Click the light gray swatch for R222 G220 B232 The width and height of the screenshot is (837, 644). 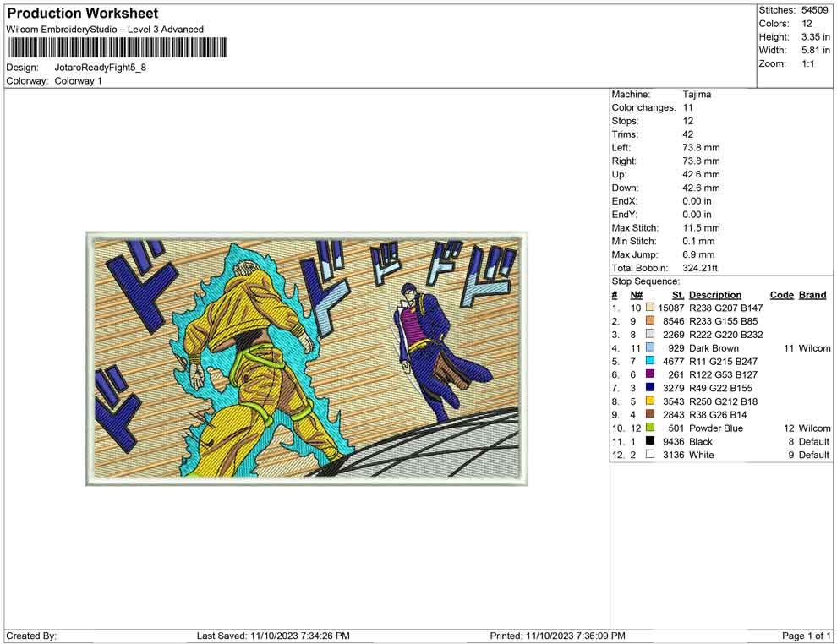coord(650,334)
